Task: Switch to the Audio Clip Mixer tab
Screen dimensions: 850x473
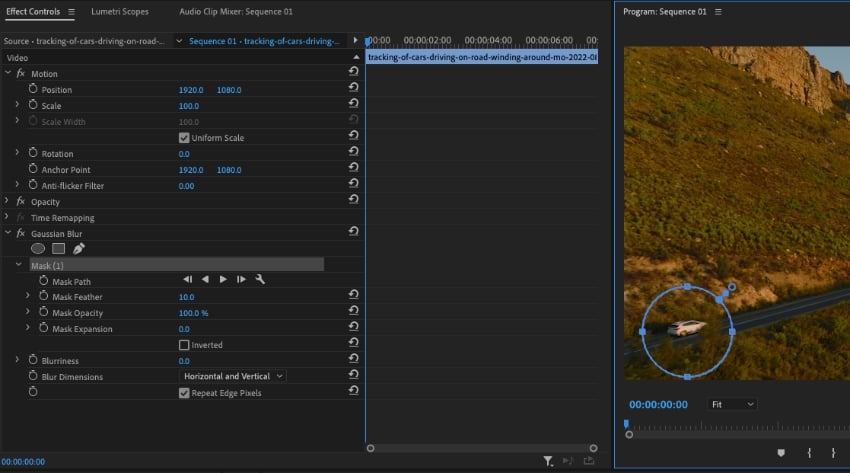Action: click(x=236, y=11)
